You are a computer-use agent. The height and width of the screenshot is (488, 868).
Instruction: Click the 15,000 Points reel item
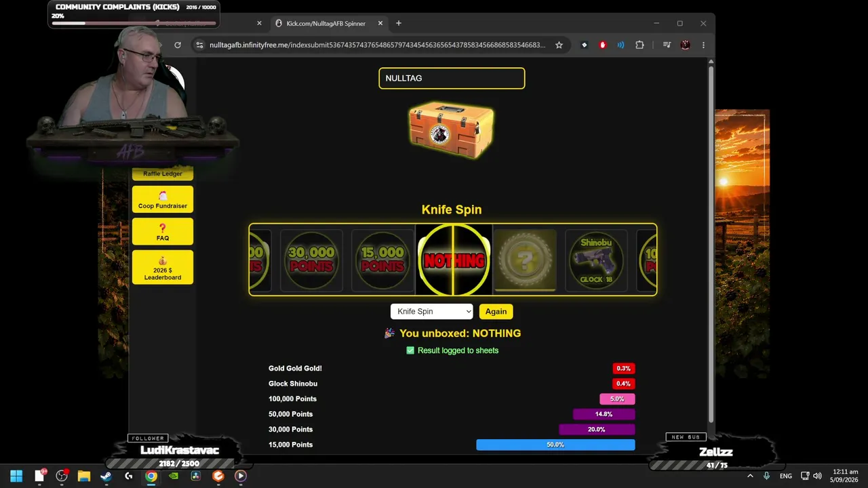click(382, 260)
